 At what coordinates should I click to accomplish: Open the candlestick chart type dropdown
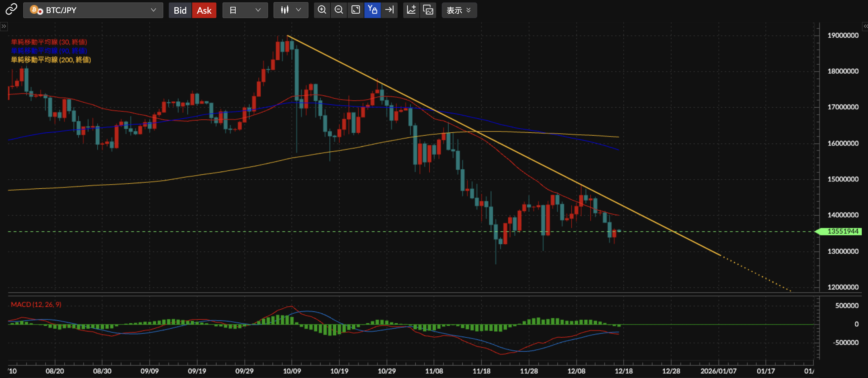click(290, 10)
